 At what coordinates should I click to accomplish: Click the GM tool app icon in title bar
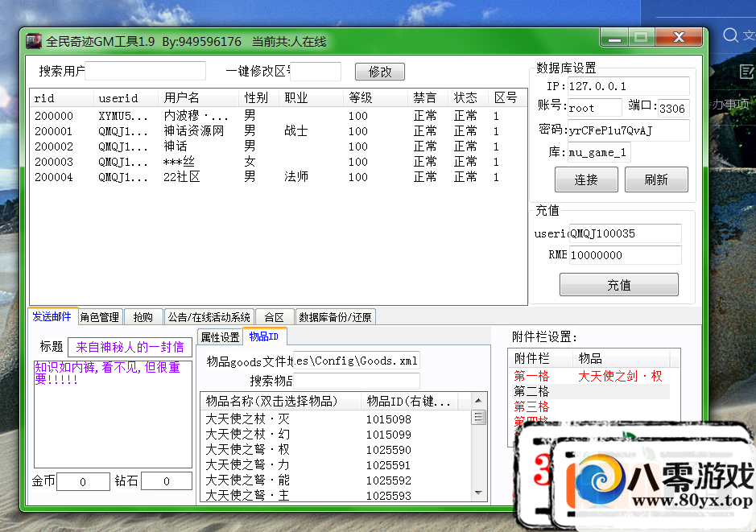tap(34, 41)
